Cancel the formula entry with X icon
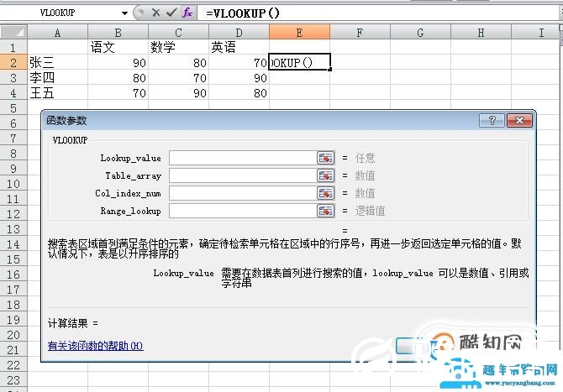Image resolution: width=563 pixels, height=392 pixels. point(155,13)
